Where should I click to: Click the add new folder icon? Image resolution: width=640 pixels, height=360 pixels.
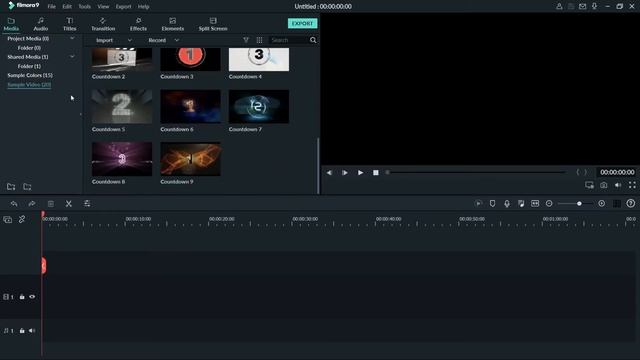11,187
